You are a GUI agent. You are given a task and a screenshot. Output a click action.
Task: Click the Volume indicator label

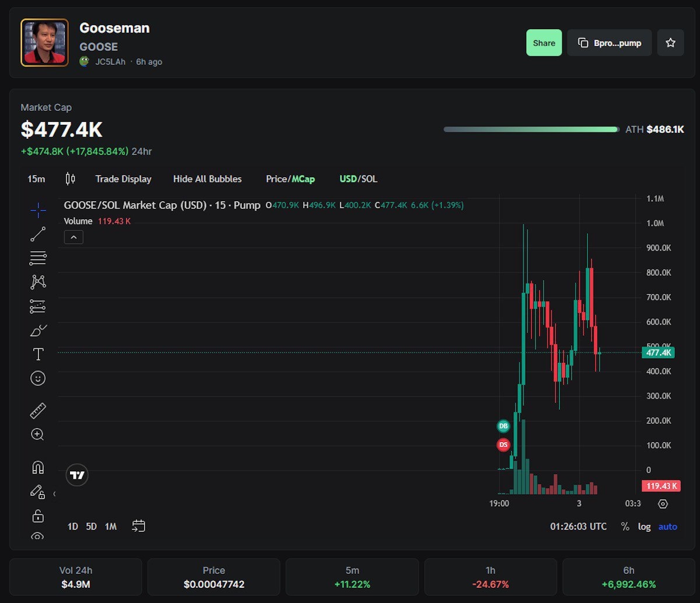coord(78,221)
